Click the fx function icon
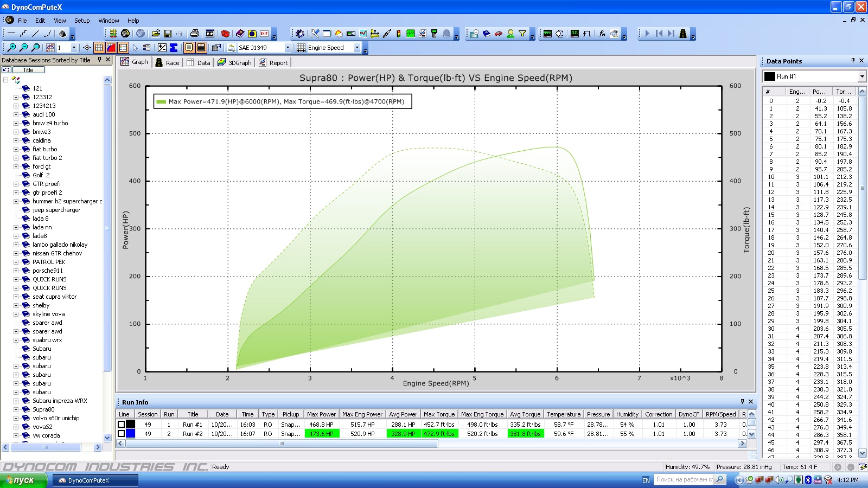The image size is (868, 488). click(x=602, y=34)
